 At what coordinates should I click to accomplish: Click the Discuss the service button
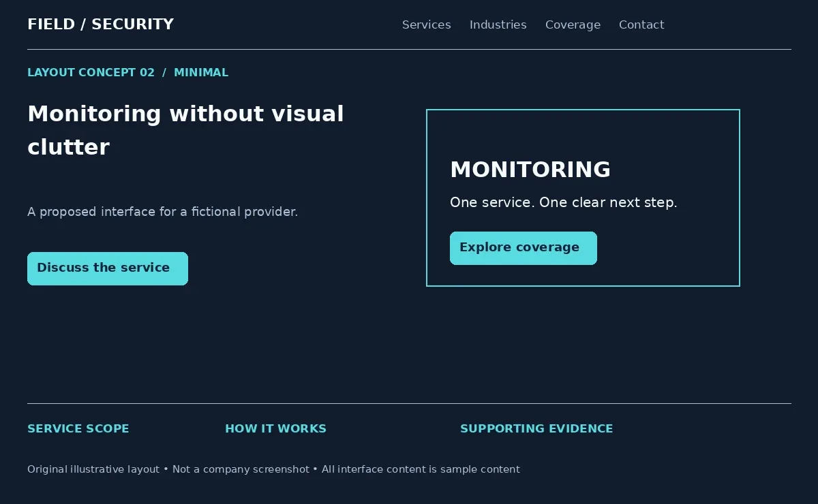[x=108, y=268]
